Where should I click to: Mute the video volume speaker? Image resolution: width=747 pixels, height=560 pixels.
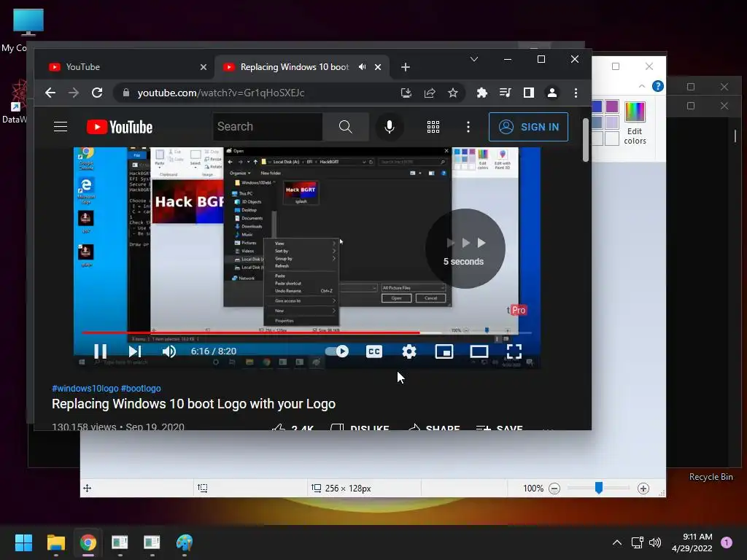169,351
